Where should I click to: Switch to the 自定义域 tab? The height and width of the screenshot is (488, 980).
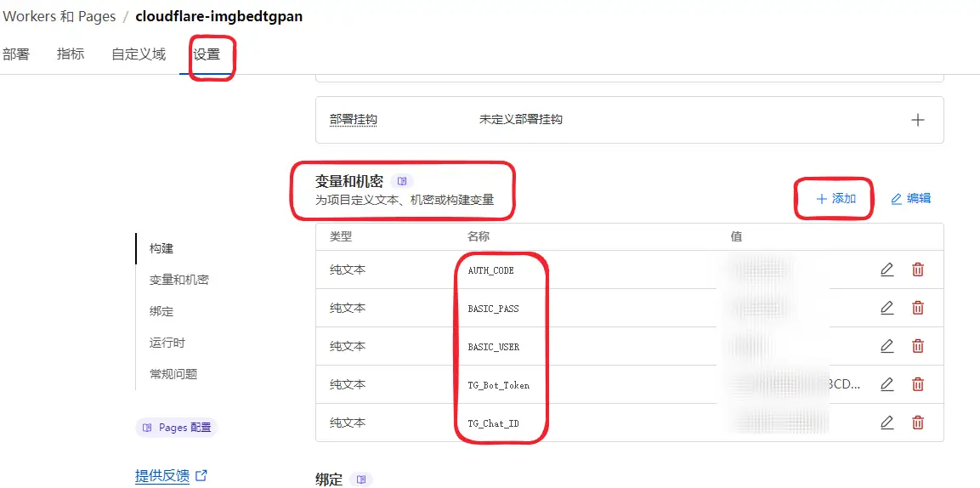coord(139,54)
